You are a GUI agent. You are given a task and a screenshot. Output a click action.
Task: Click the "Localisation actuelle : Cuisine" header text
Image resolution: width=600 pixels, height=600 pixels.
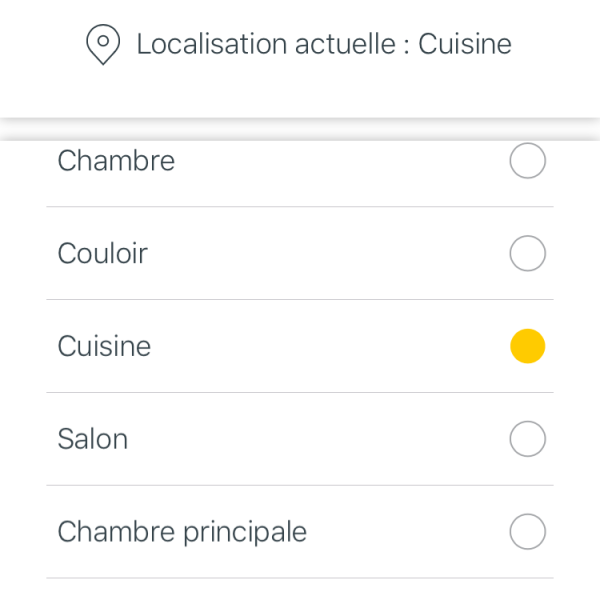tap(323, 45)
